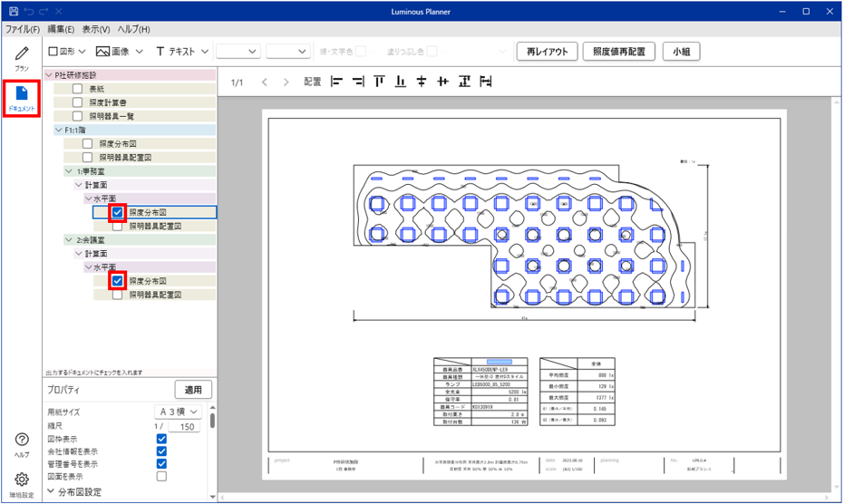Go to next page arrow

(x=286, y=82)
